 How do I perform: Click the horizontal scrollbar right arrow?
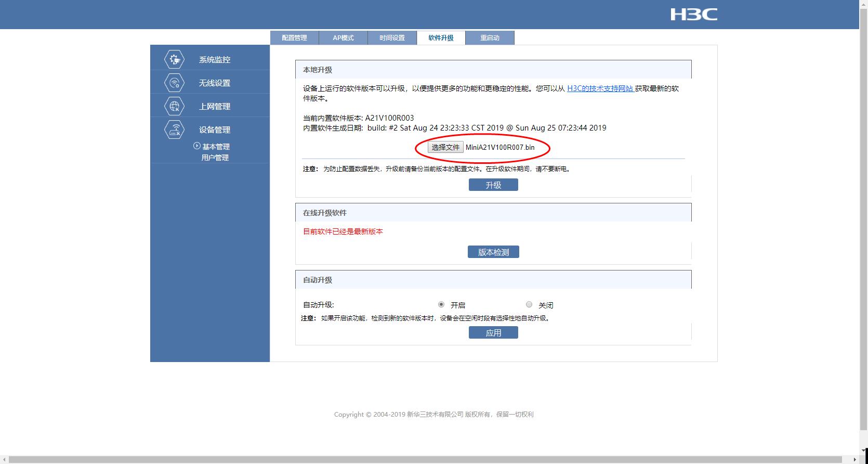(x=855, y=460)
